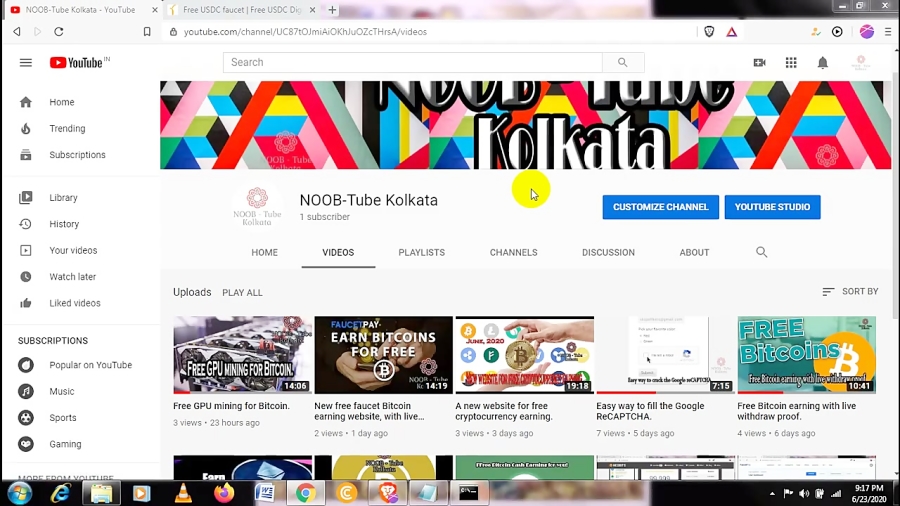
Task: Open the notifications bell
Action: pyautogui.click(x=823, y=63)
